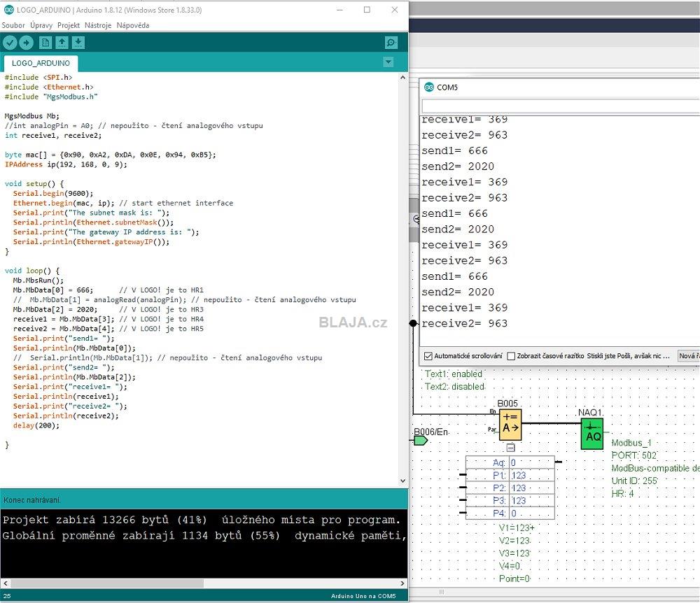Click the editor scrollbar down arrow

[x=402, y=481]
